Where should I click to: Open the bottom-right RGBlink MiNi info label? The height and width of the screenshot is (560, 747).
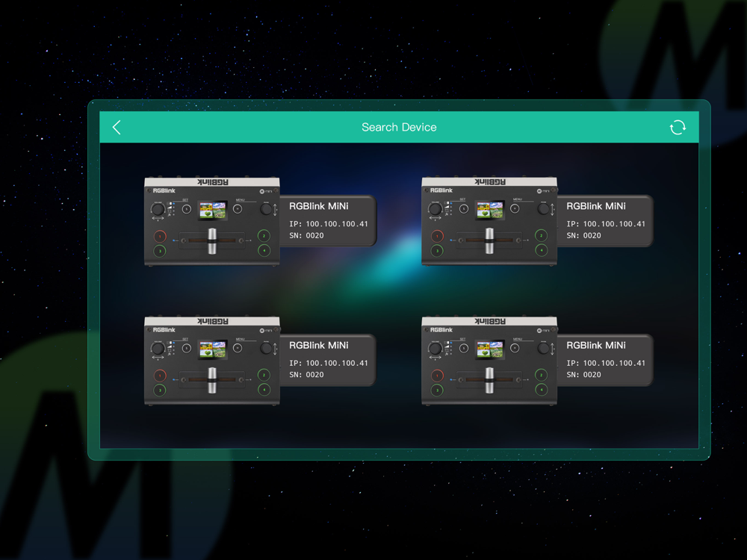point(605,360)
